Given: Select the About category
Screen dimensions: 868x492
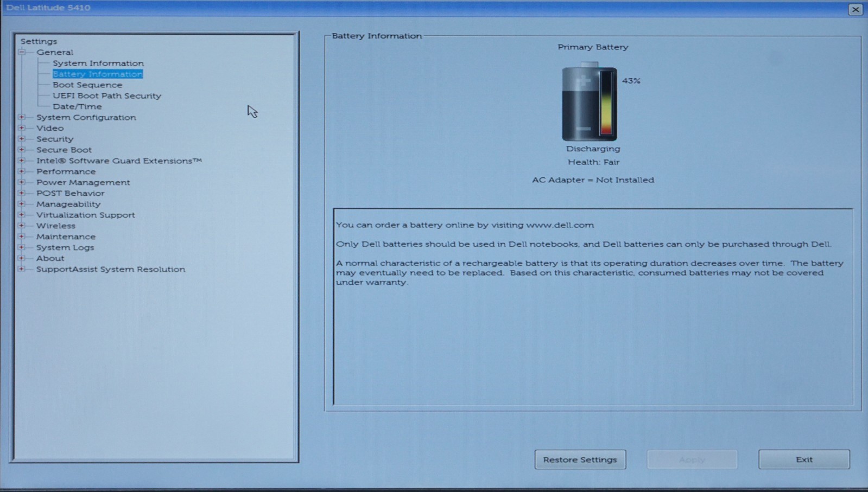Looking at the screenshot, I should coord(50,258).
